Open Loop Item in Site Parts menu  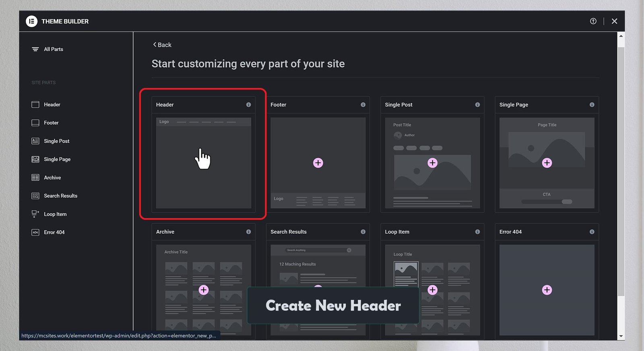point(55,214)
